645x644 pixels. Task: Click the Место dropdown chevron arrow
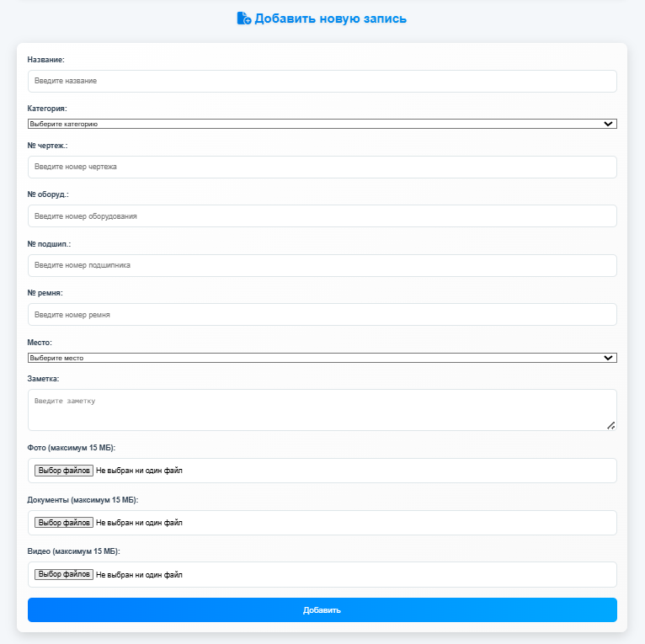(609, 358)
